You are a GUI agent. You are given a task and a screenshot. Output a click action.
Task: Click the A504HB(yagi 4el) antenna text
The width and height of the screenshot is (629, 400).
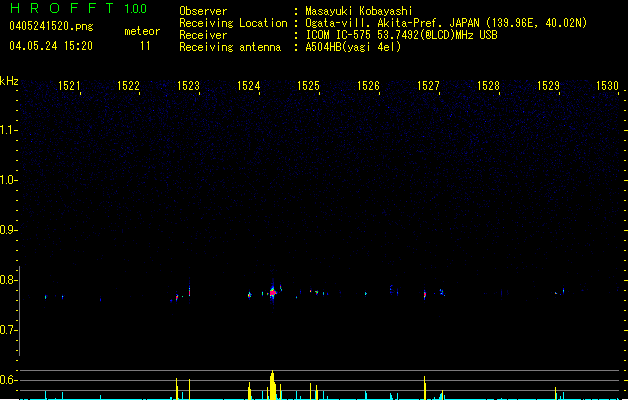point(353,47)
